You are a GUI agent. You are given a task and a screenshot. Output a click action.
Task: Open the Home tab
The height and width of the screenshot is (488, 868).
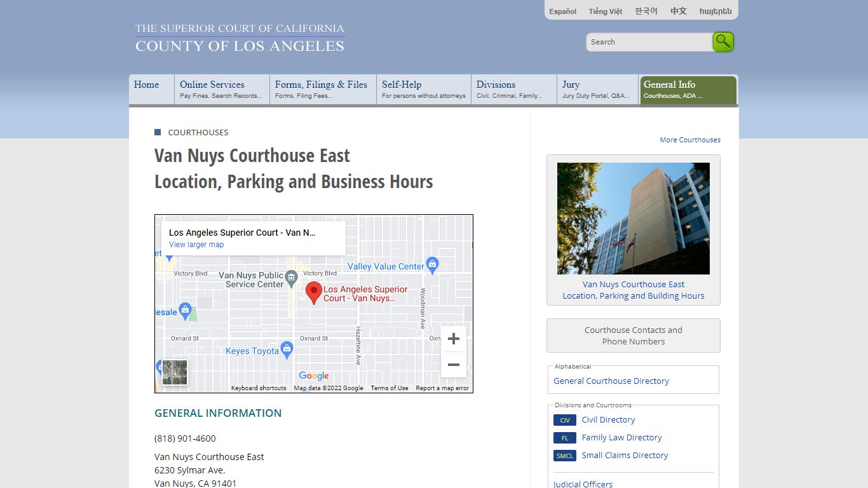coord(152,90)
